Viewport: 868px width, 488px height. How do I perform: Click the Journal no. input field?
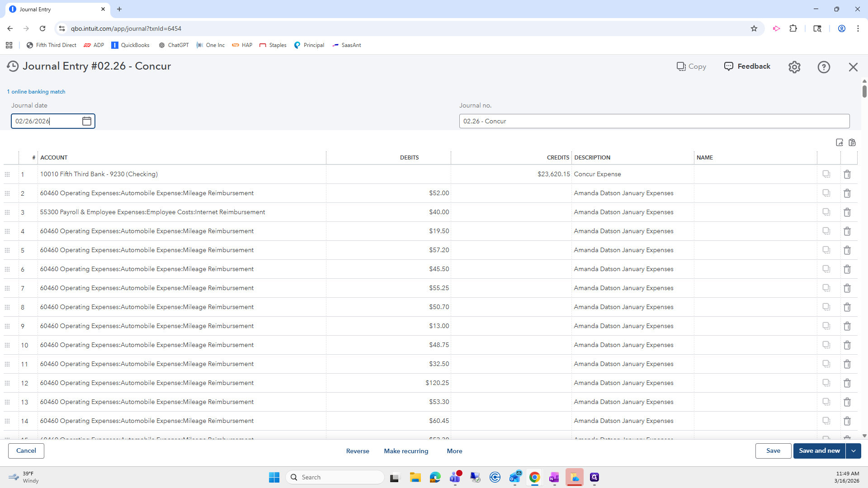click(x=654, y=121)
